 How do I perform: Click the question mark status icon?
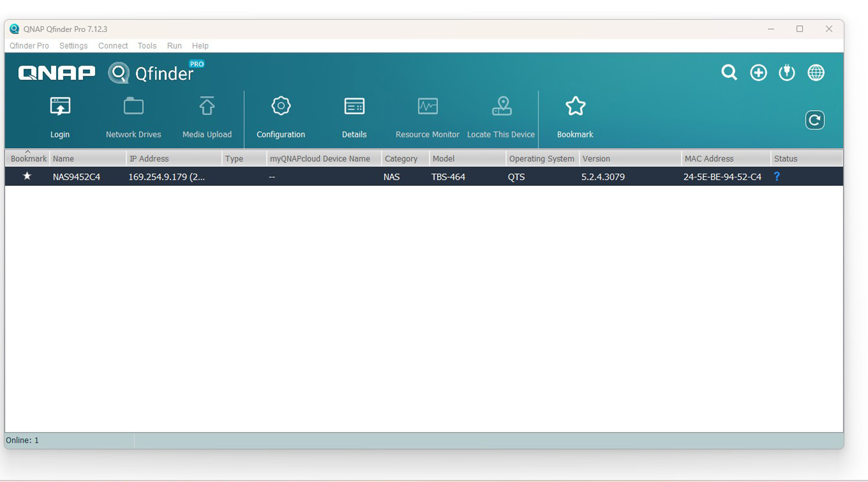coord(777,176)
